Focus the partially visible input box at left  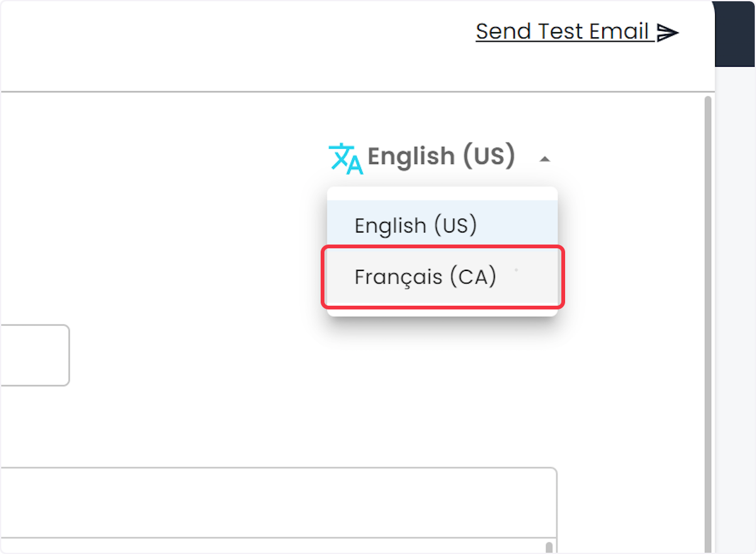click(x=35, y=355)
